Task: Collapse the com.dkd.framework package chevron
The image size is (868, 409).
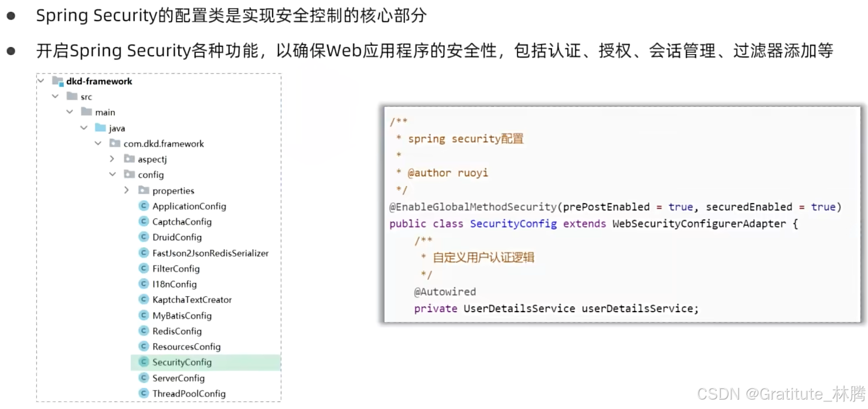Action: click(x=98, y=143)
